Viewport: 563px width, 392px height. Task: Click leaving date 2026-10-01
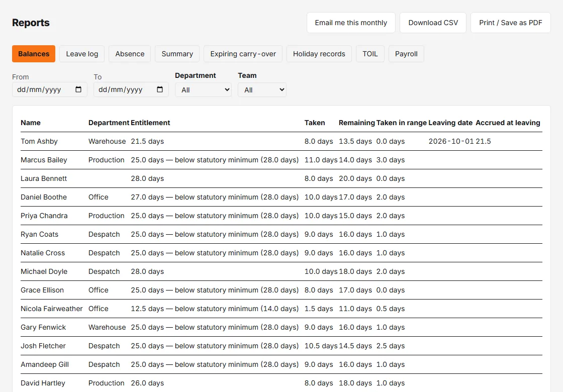click(451, 141)
